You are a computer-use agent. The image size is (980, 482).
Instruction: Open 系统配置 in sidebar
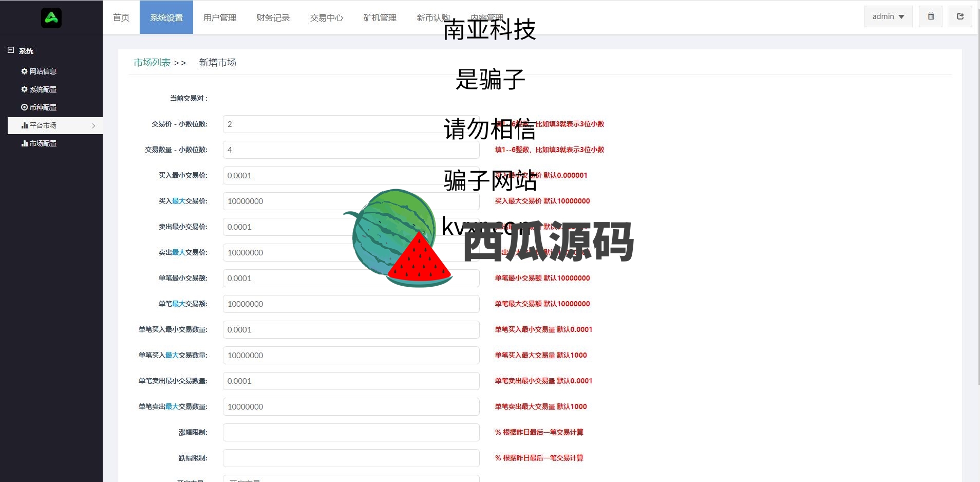[43, 89]
